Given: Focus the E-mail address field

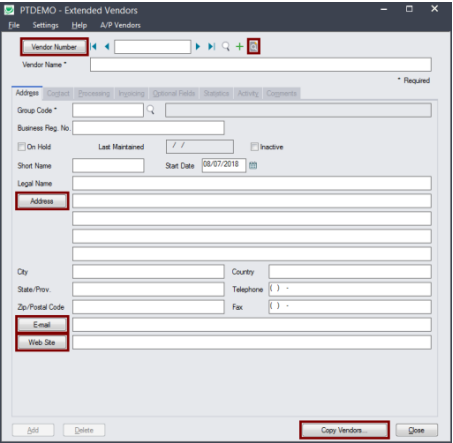Looking at the screenshot, I should click(x=252, y=325).
